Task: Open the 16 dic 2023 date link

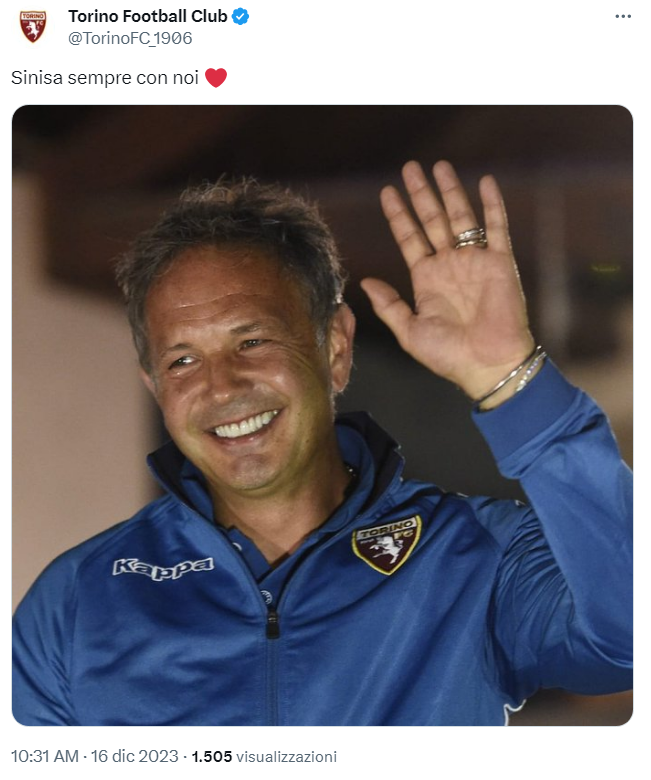Action: [134, 756]
